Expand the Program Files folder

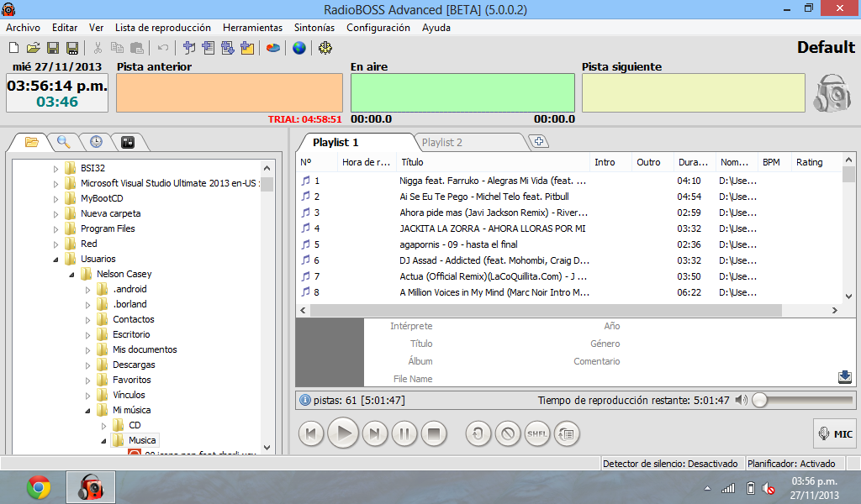tap(55, 229)
